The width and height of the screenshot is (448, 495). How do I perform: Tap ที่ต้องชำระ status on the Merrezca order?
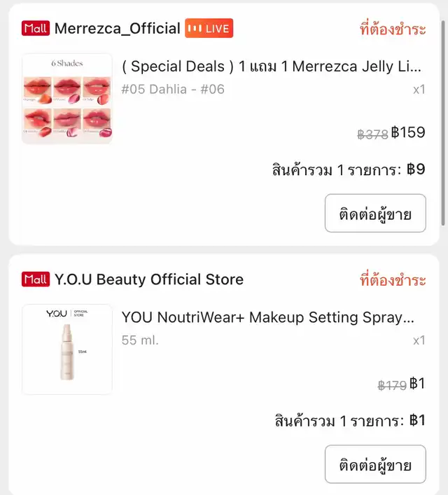pos(392,29)
